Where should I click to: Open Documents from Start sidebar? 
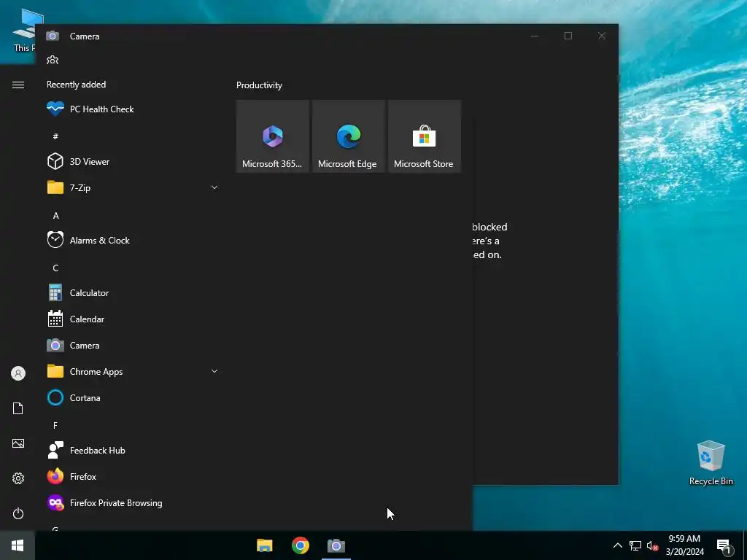coord(18,408)
